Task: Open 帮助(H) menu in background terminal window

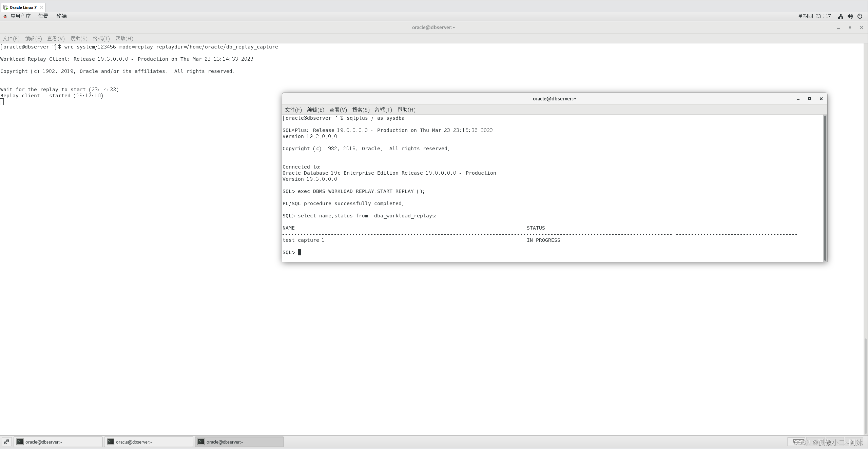Action: click(124, 38)
